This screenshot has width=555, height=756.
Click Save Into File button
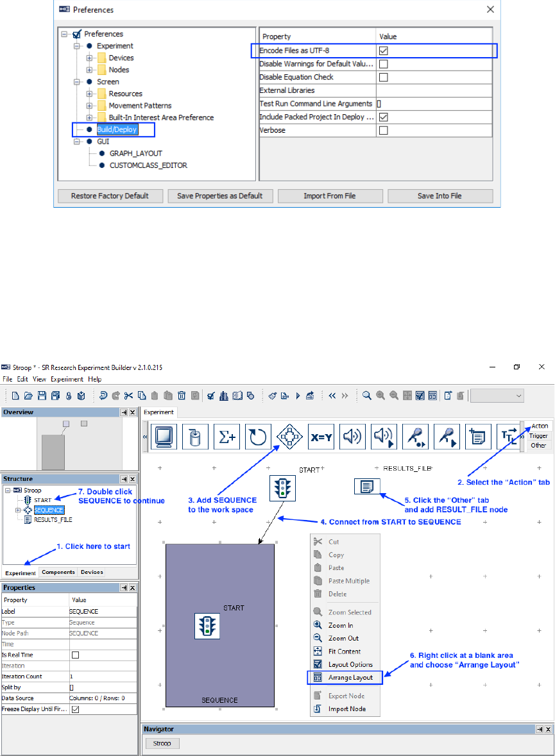pos(440,196)
